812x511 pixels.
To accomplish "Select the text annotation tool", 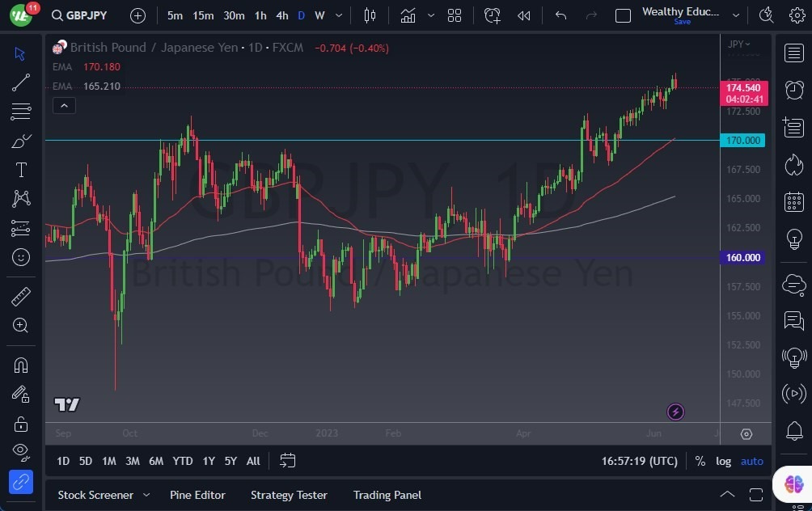I will [x=21, y=170].
